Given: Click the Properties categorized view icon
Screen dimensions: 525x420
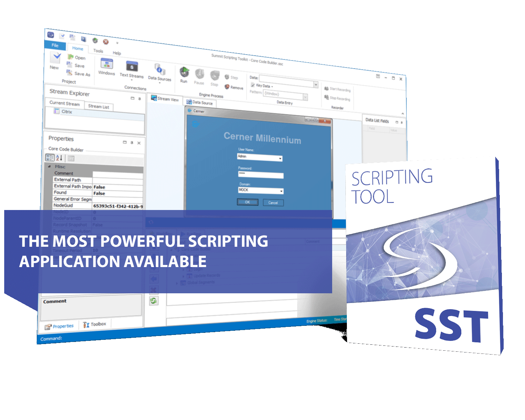Looking at the screenshot, I should [x=50, y=157].
